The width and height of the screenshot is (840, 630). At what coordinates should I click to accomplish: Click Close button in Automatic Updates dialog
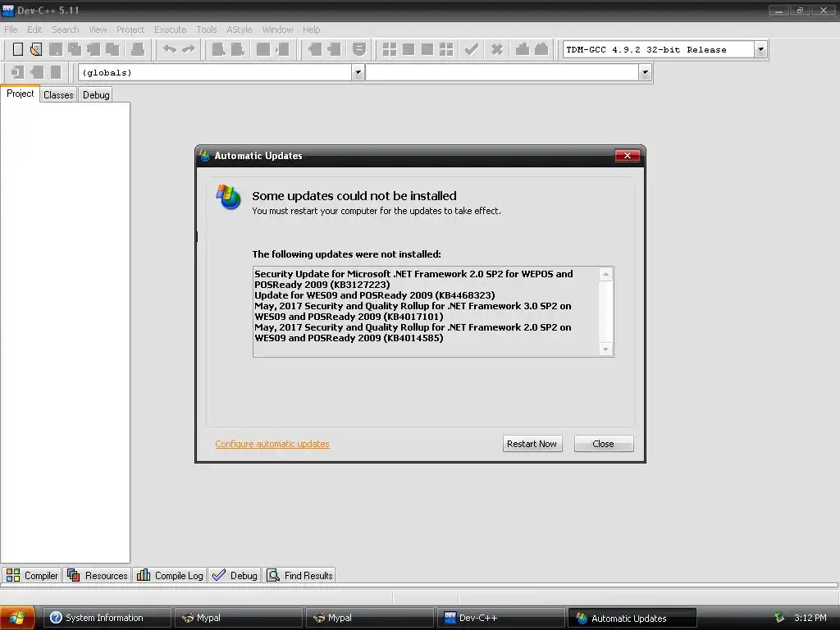603,444
